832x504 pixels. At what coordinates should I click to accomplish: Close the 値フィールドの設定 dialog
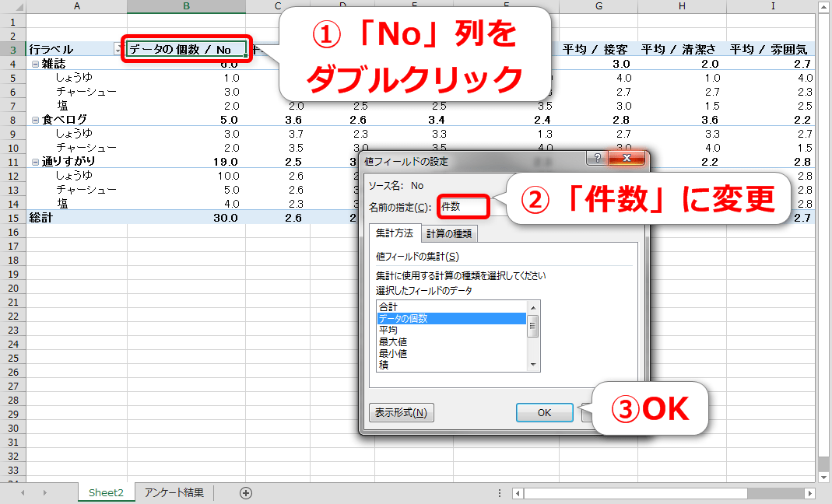pyautogui.click(x=627, y=158)
